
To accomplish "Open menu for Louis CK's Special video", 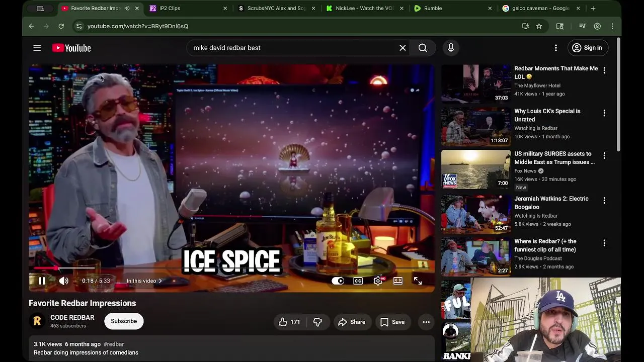I will pos(604,113).
